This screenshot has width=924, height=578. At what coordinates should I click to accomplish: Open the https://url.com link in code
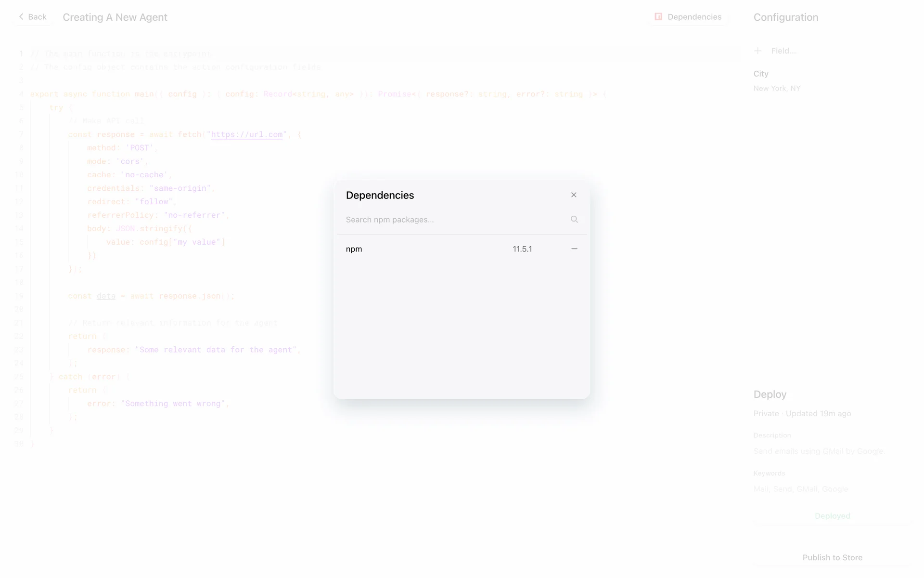(246, 134)
